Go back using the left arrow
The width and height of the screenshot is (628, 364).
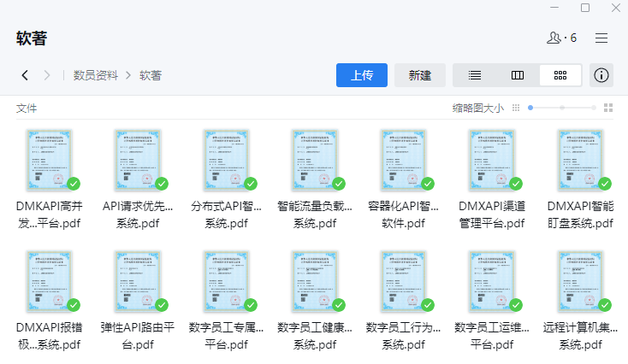click(x=25, y=75)
